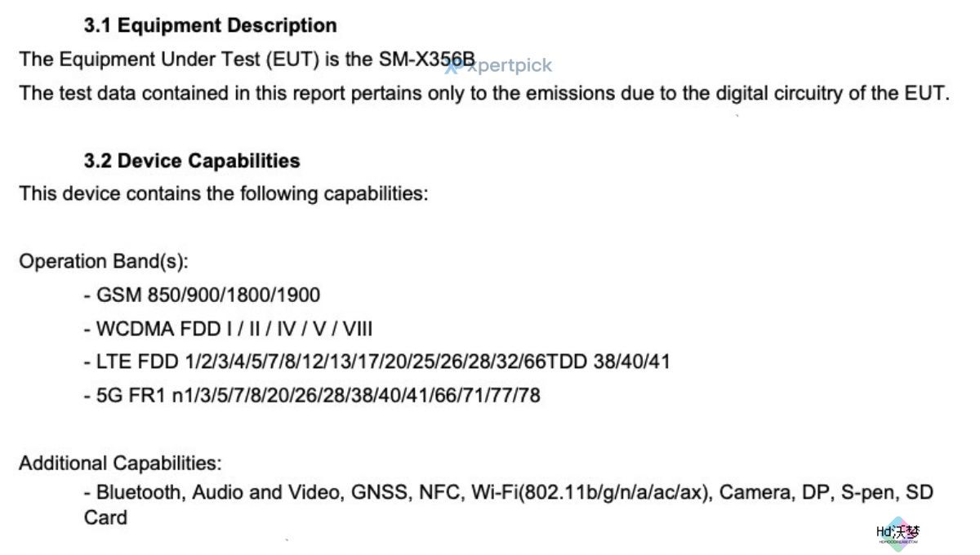The width and height of the screenshot is (980, 555).
Task: Click the word Card on last line
Action: pos(105,517)
